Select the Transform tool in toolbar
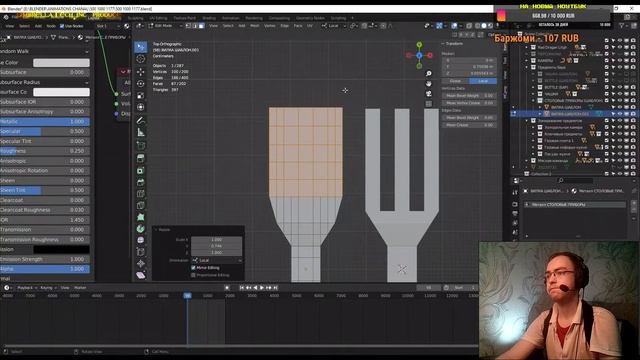Viewport: 640px width, 360px height. click(140, 107)
